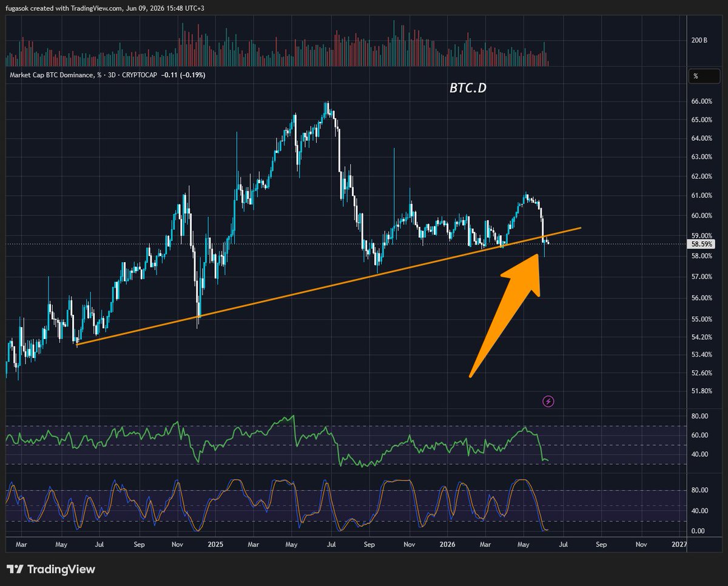Click the 0.00 stochastic axis value
Screen dimensions: 728x586
click(698, 531)
